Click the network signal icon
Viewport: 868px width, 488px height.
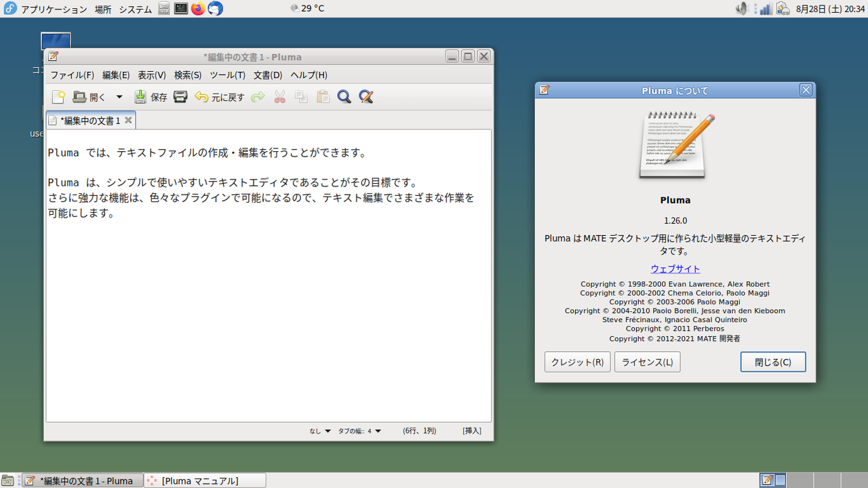click(x=765, y=9)
